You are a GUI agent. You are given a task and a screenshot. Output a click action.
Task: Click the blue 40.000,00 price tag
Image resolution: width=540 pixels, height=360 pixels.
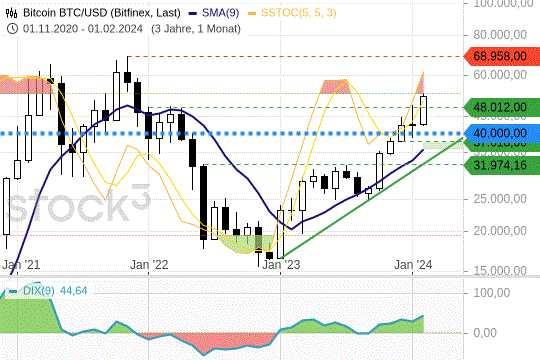[502, 133]
